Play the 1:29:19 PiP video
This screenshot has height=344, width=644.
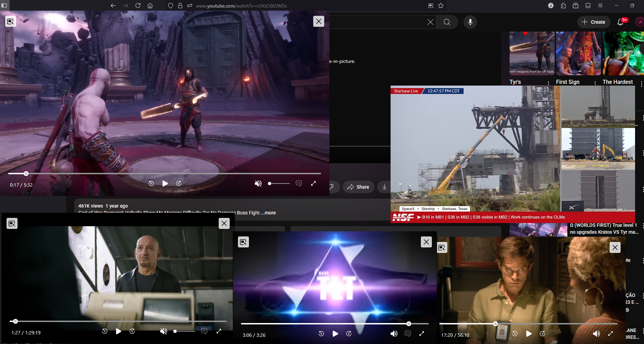point(119,331)
